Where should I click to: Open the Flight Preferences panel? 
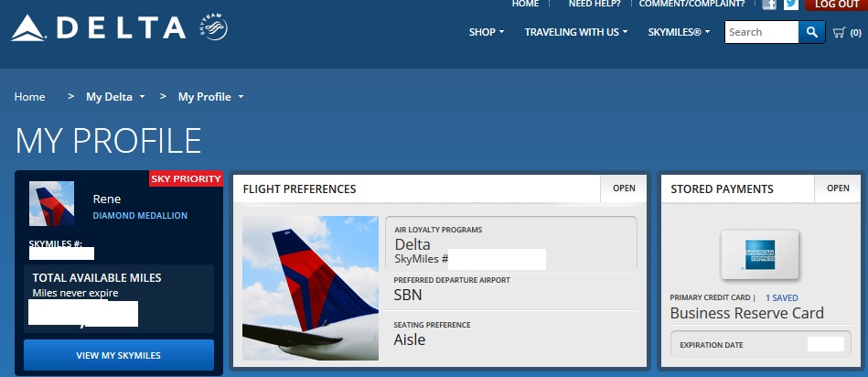click(x=624, y=188)
